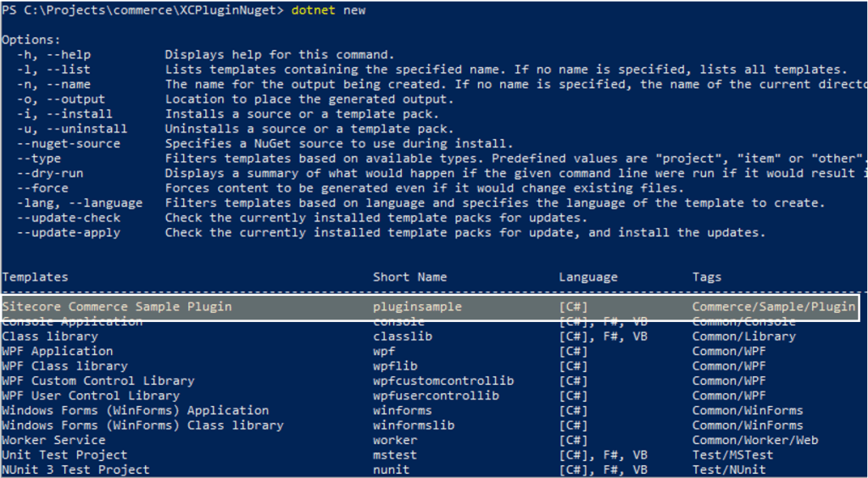Click the '-h, --help' option
Image resolution: width=868 pixels, height=478 pixels.
53,55
